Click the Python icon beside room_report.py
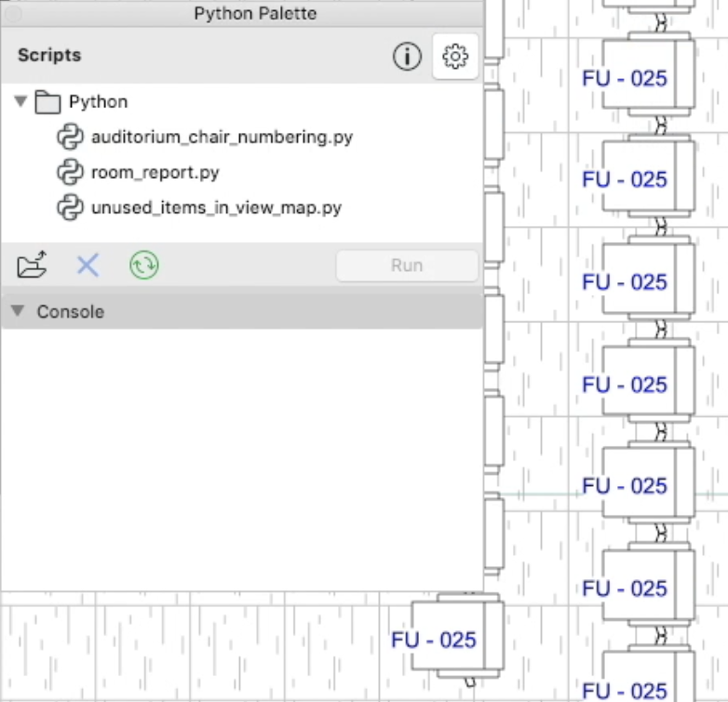The image size is (728, 702). click(70, 172)
